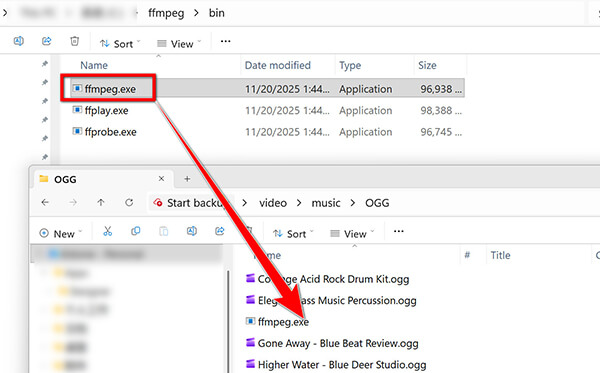
Task: Sort by Size column header
Action: (427, 65)
